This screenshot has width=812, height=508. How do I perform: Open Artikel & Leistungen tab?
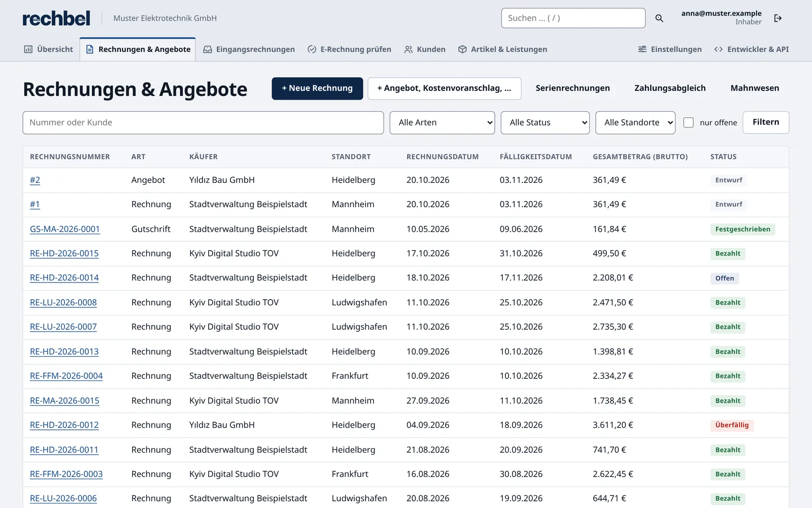[x=503, y=49]
